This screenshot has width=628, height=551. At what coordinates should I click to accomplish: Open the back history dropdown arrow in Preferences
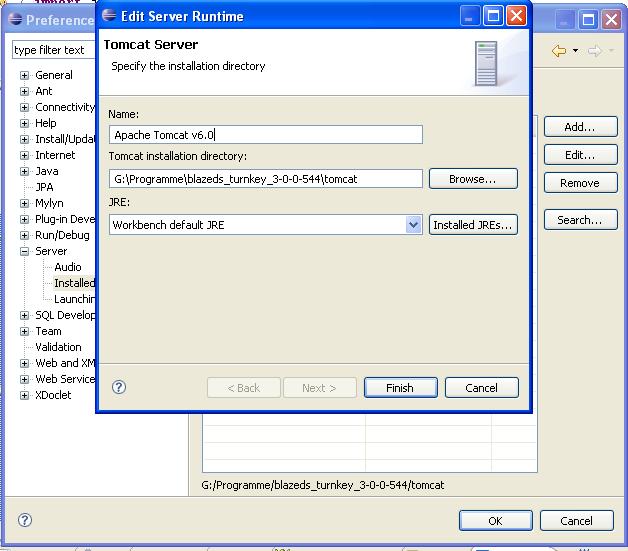point(576,50)
